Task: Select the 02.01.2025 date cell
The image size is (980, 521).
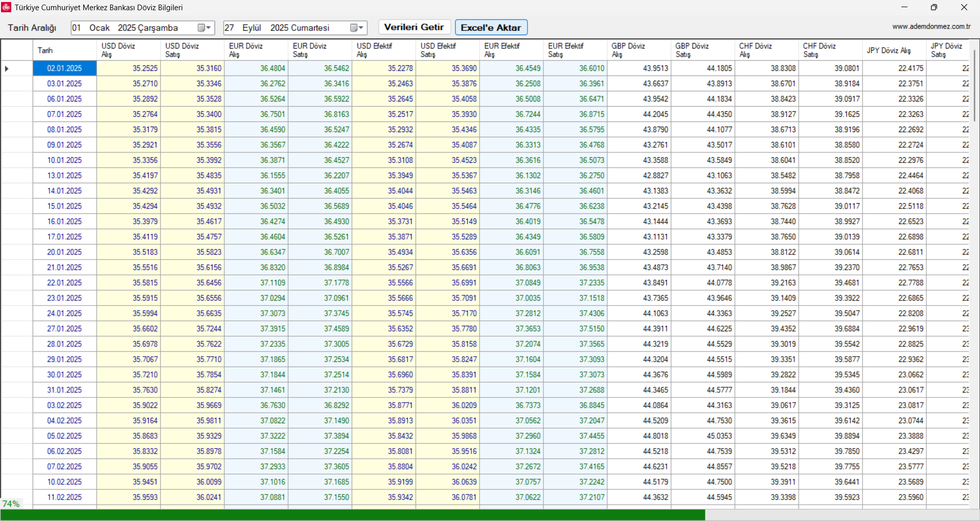Action: (x=64, y=68)
